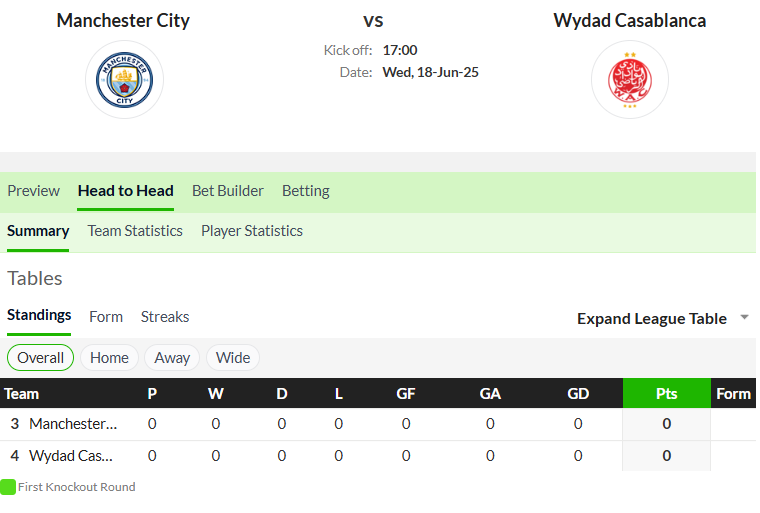Image resolution: width=760 pixels, height=513 pixels.
Task: Select the Away standings filter
Action: click(x=172, y=358)
